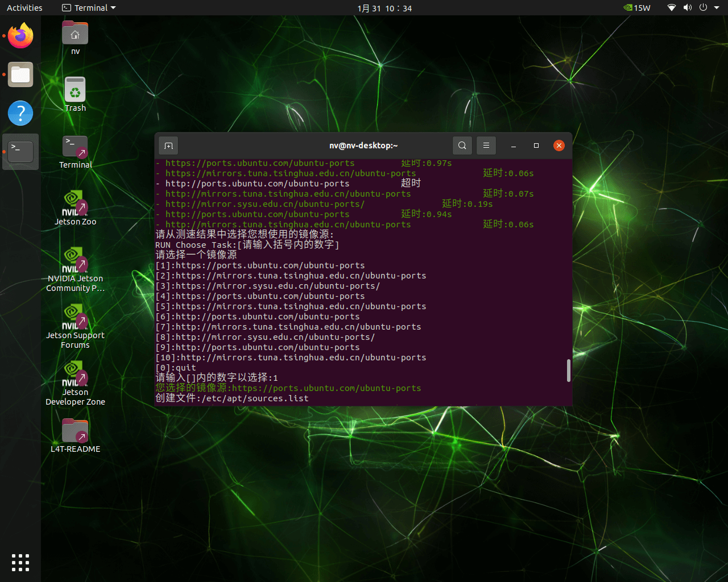The image size is (728, 582).
Task: Open the terminal hamburger menu
Action: click(x=486, y=145)
